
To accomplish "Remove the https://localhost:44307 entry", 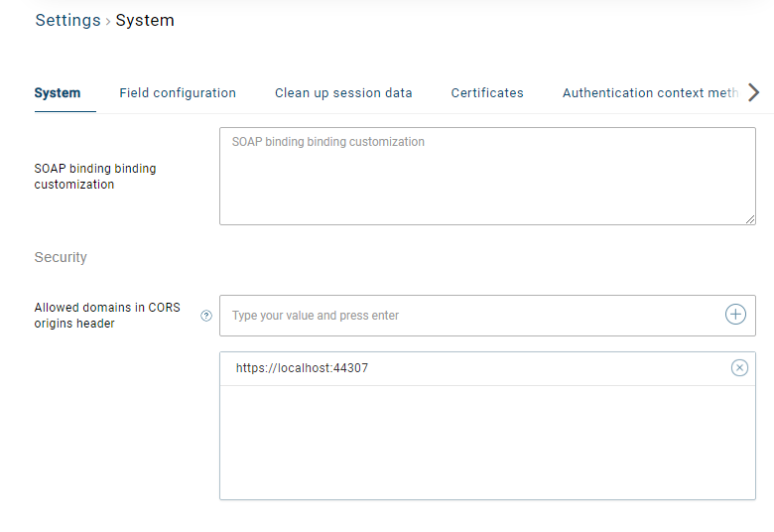I will (x=739, y=368).
